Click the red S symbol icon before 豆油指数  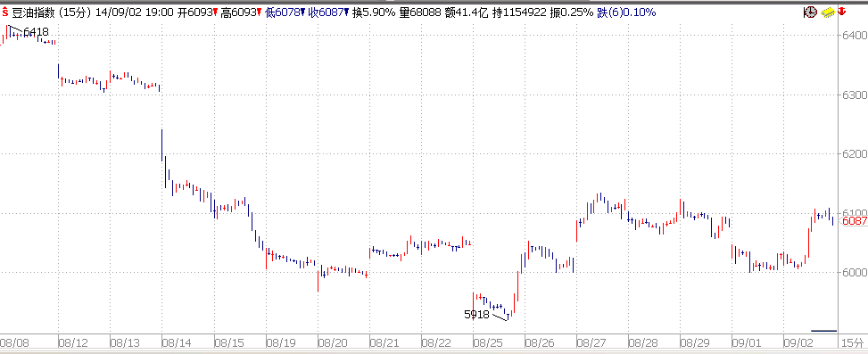point(5,12)
